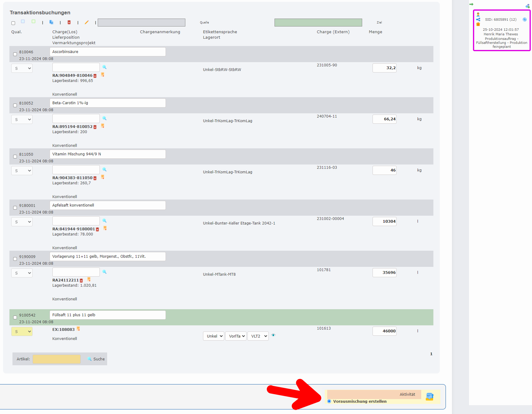Select the pencil edit icon in toolbar
The height and width of the screenshot is (414, 532).
pyautogui.click(x=86, y=22)
